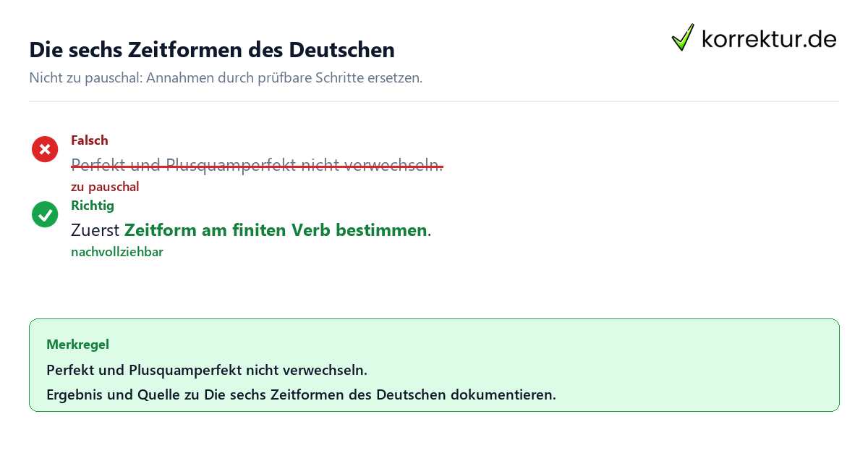Viewport: 868px width, 456px height.
Task: Click the 'zu pauschal' note
Action: [x=105, y=187]
